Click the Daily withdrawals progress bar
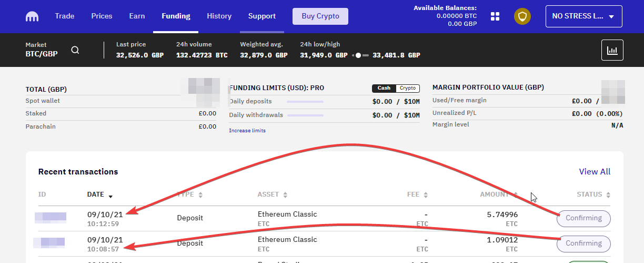Screen dimensions: 644x263 pos(305,115)
